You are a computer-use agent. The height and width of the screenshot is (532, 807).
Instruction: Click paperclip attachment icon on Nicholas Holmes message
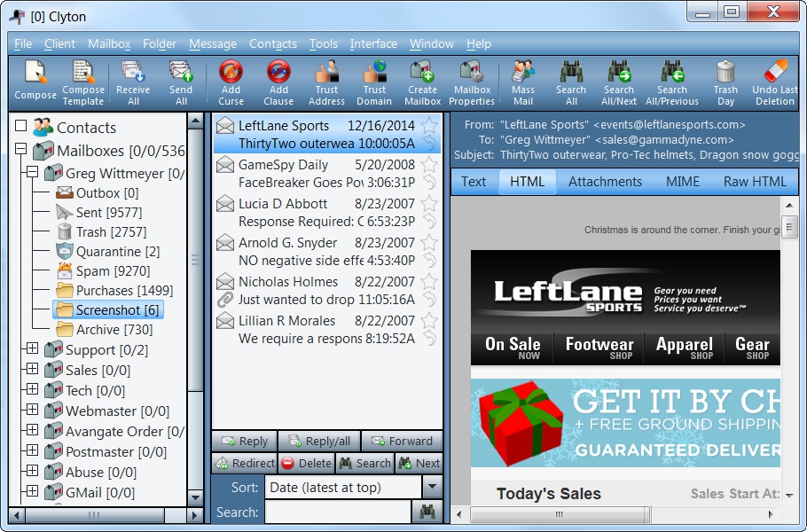[x=225, y=300]
